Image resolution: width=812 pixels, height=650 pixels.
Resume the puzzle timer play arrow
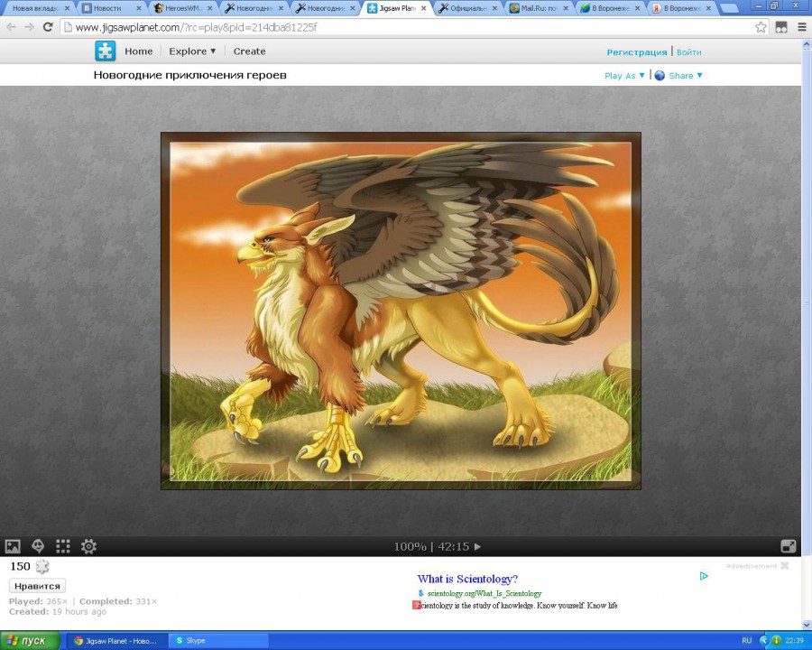[477, 546]
